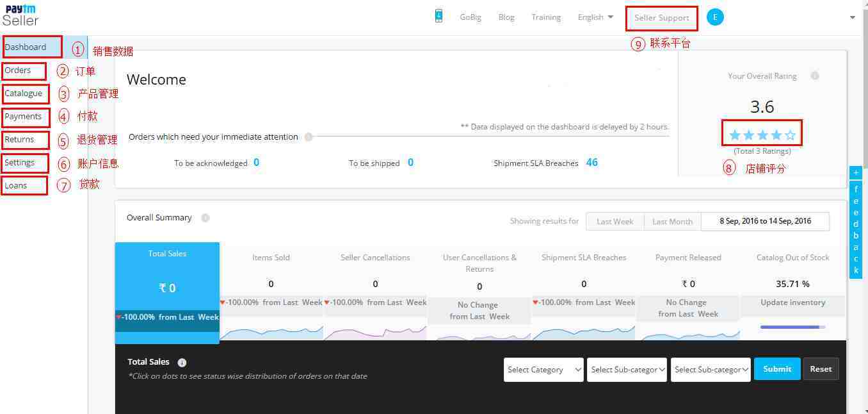This screenshot has width=868, height=414.
Task: Open the first Select Sub-category dropdown
Action: pos(627,370)
